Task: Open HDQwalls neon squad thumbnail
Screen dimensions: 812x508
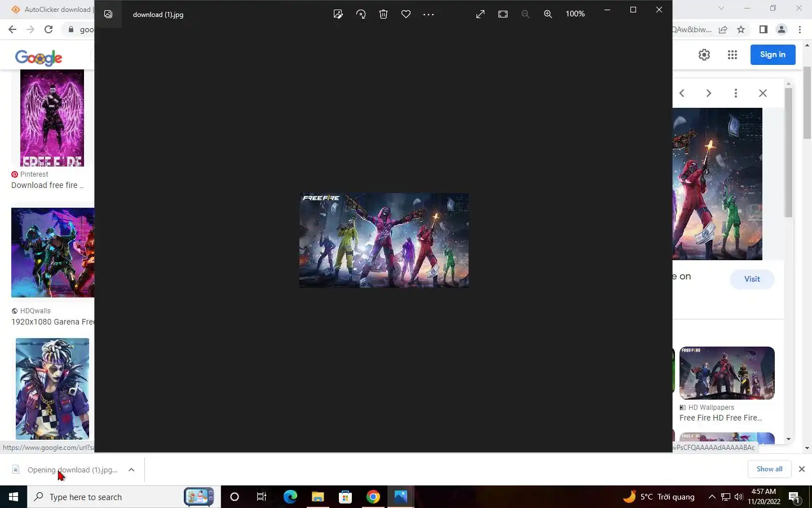Action: pyautogui.click(x=53, y=252)
